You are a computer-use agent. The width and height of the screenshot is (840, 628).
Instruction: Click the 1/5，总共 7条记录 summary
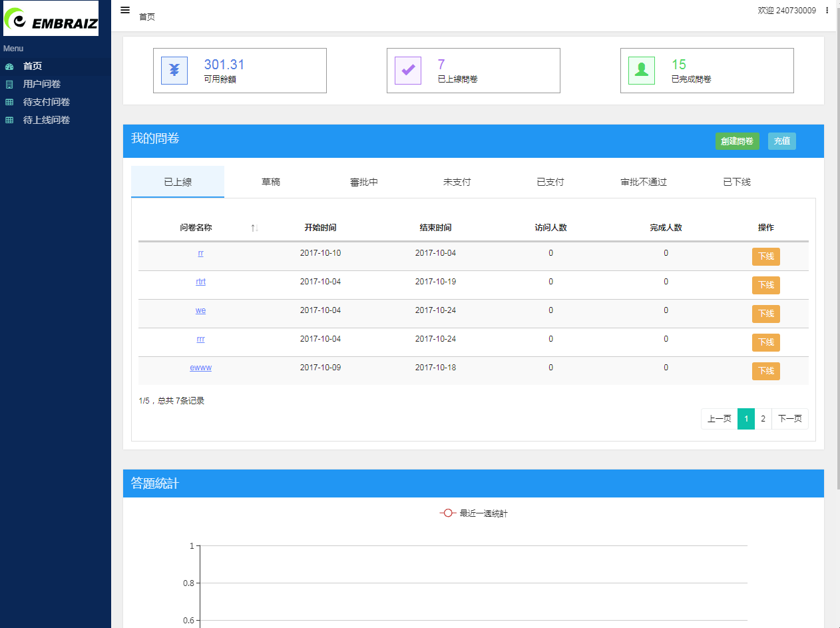172,401
